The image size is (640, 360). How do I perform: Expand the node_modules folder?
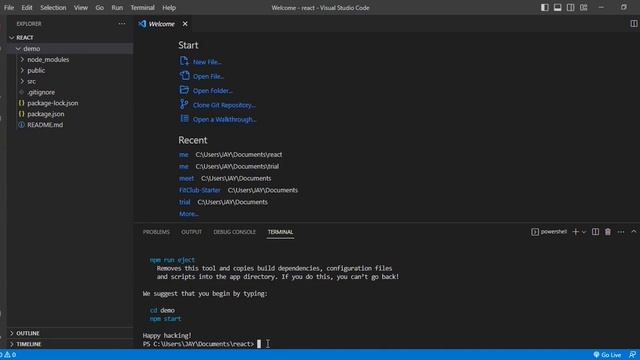48,60
